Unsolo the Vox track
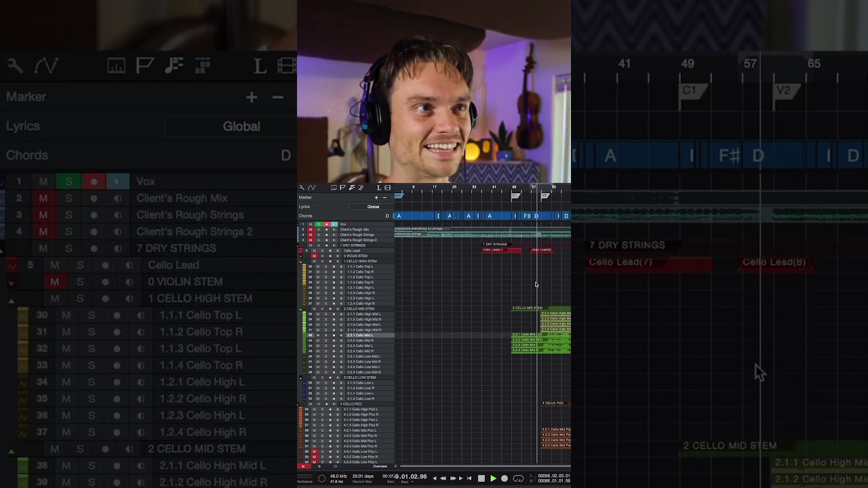The height and width of the screenshot is (488, 868). [319, 224]
